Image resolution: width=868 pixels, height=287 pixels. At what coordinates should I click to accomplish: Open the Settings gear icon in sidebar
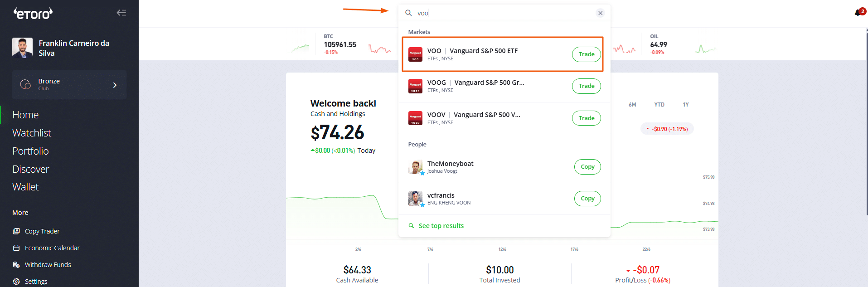click(x=16, y=282)
